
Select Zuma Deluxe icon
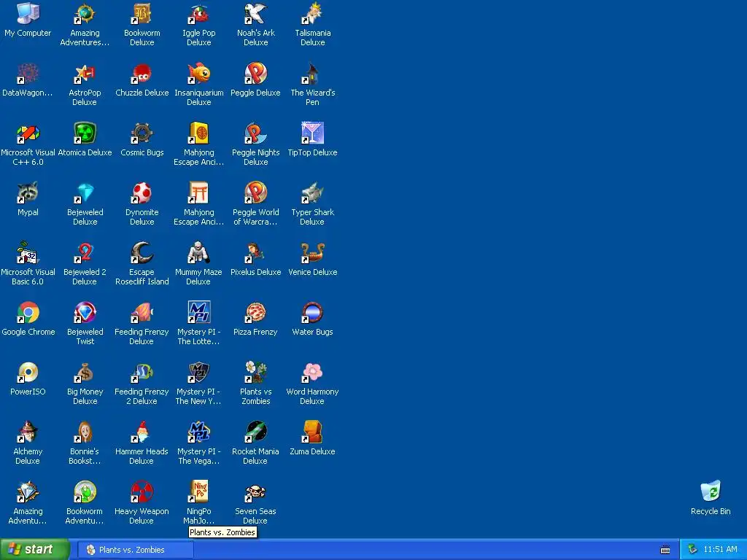(x=312, y=432)
